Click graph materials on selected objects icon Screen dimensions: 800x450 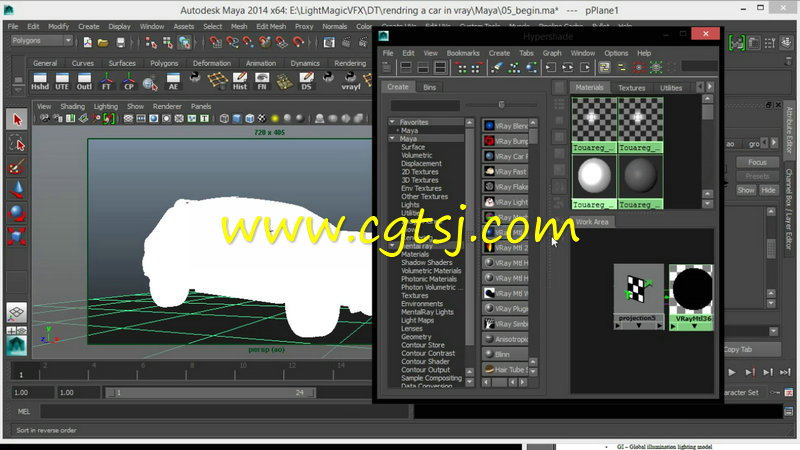click(x=532, y=67)
